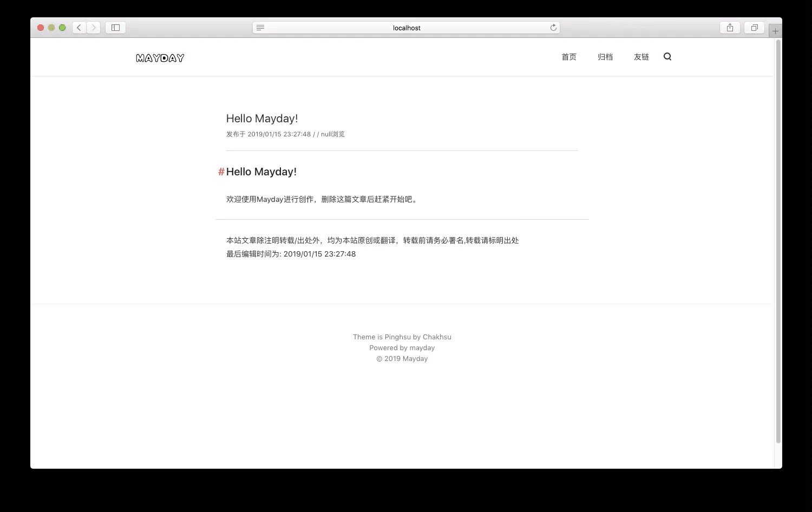Click the red # anchor beside the heading
The height and width of the screenshot is (512, 812).
click(221, 172)
